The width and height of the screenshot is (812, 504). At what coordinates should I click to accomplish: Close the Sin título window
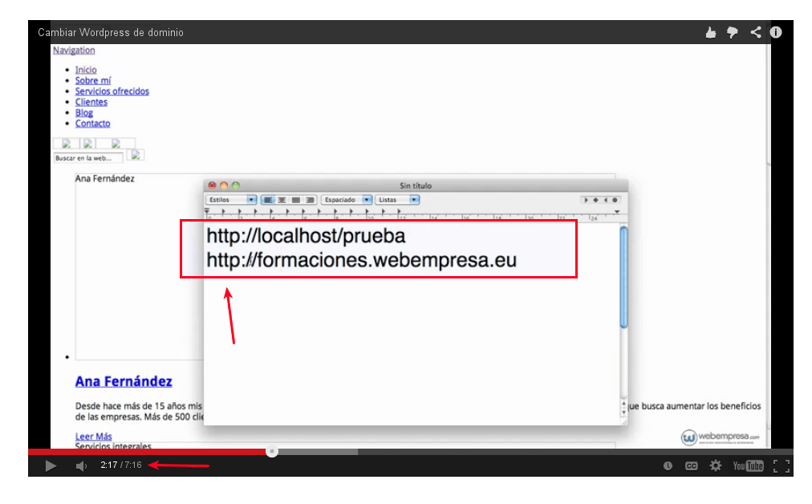pyautogui.click(x=213, y=185)
